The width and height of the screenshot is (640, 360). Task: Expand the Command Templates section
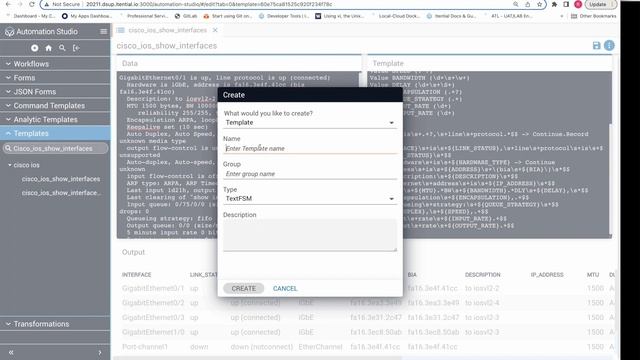point(55,105)
